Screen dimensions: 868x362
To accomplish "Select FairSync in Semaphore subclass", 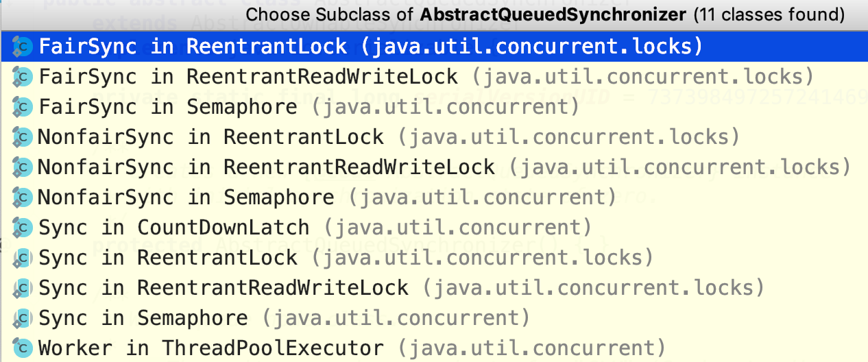I will coord(434,107).
